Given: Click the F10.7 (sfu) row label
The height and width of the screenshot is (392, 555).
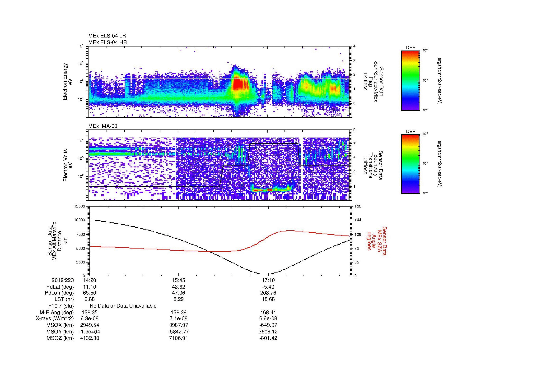Looking at the screenshot, I should pos(61,306).
